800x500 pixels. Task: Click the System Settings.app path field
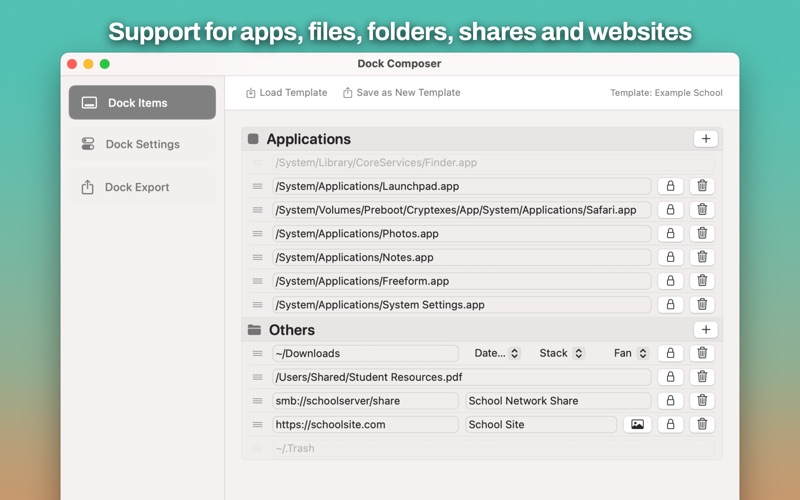click(x=462, y=305)
